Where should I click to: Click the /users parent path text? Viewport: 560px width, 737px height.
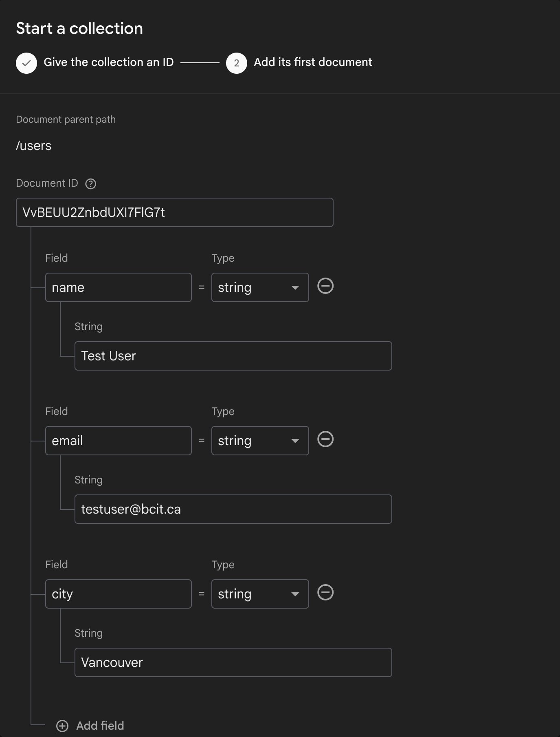point(33,146)
